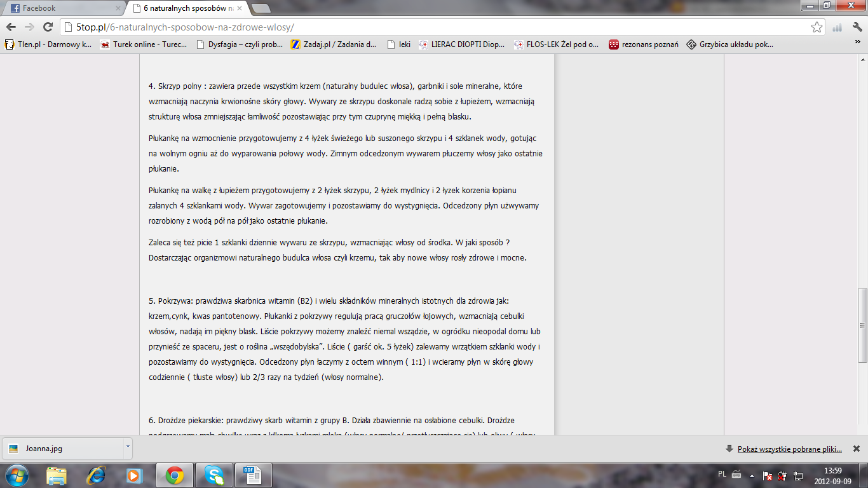Open the Windows Start menu
868x488 pixels.
[x=17, y=475]
